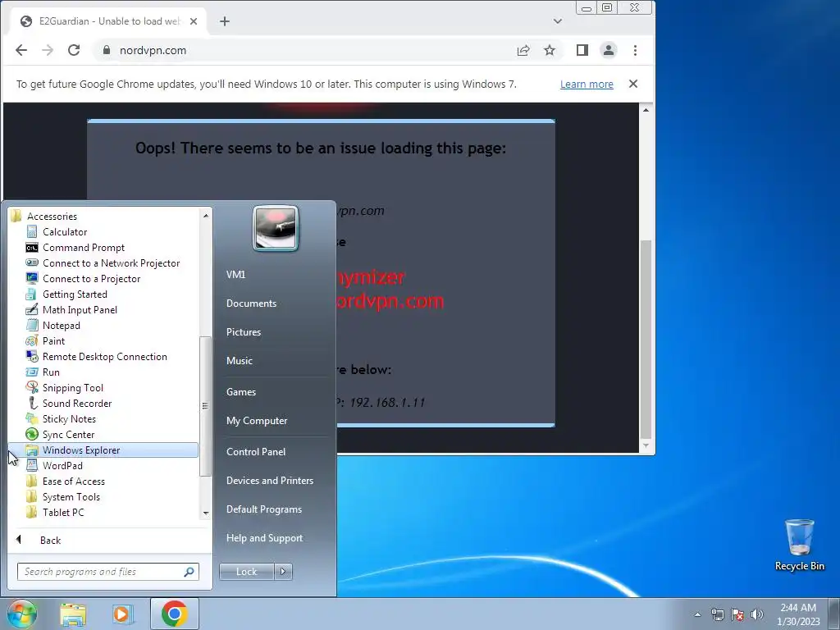Reload the nordvpn.com page

coord(74,50)
